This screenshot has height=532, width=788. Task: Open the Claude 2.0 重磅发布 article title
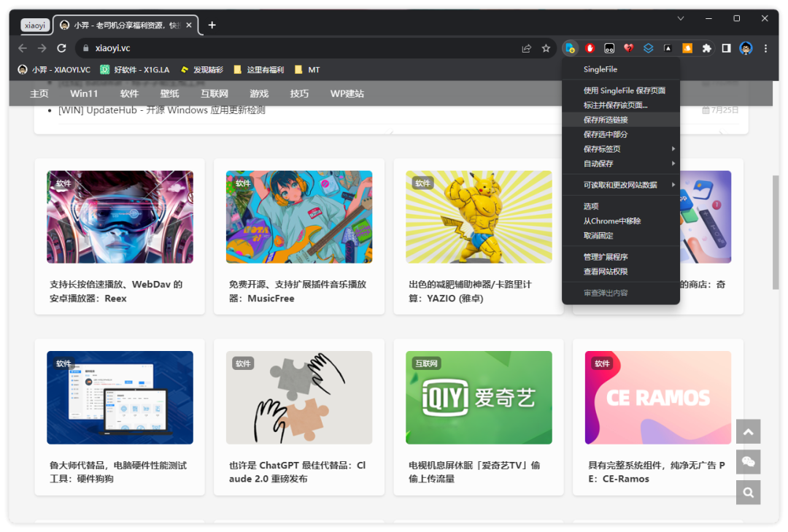click(298, 471)
